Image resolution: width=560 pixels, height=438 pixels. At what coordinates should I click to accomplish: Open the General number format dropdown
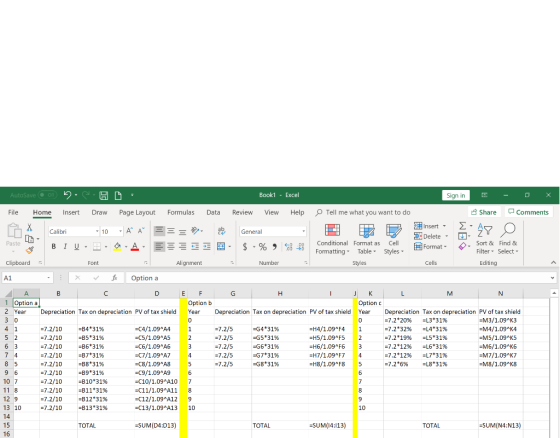(x=304, y=232)
